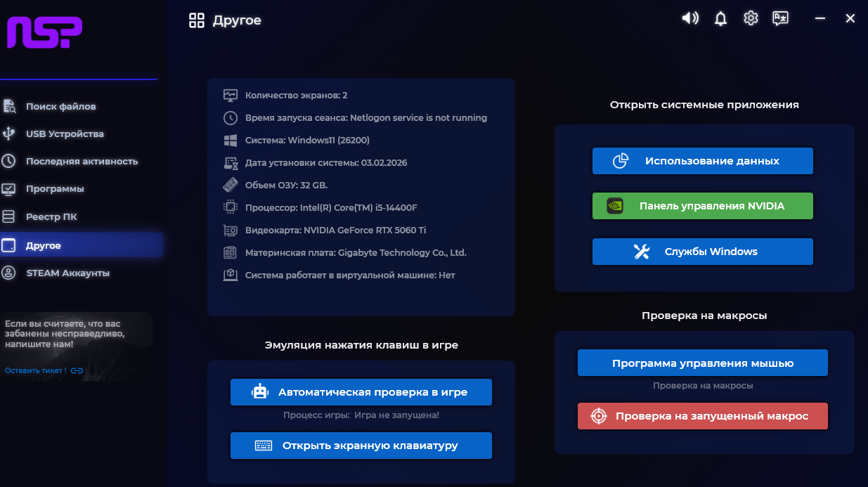Open settings with the gear icon
Viewport: 868px width, 487px height.
tap(751, 19)
